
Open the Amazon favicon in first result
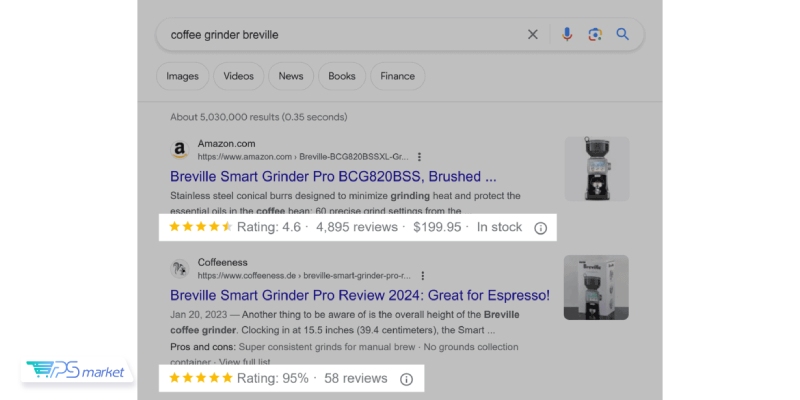(x=179, y=150)
